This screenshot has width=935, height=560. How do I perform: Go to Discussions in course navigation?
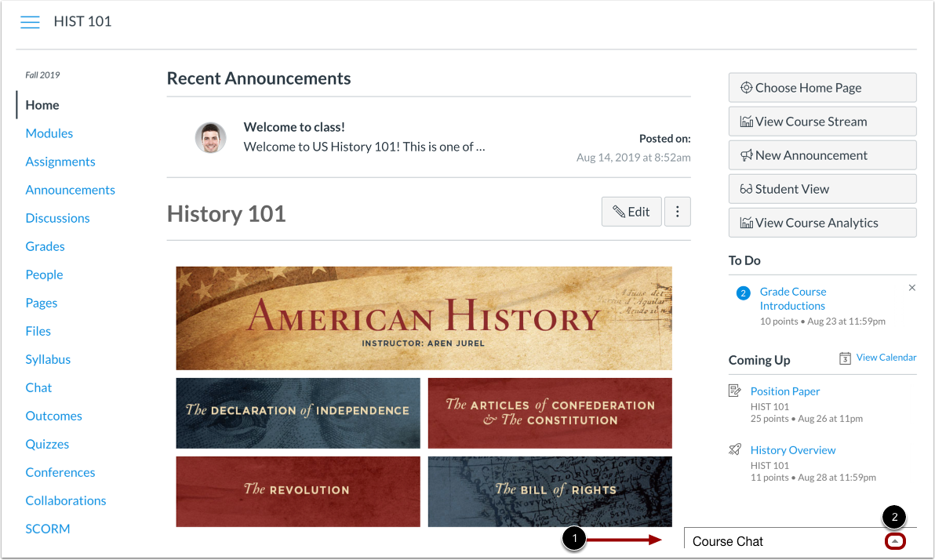[57, 218]
